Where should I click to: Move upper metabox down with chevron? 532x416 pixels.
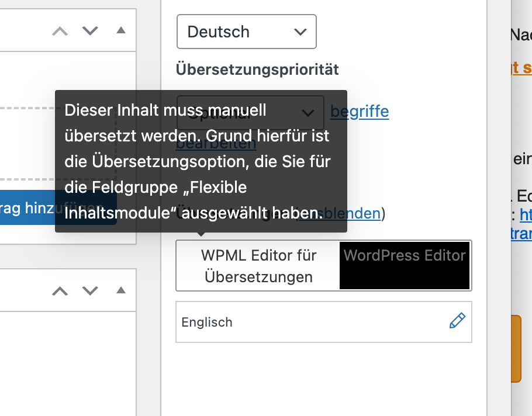[x=90, y=31]
